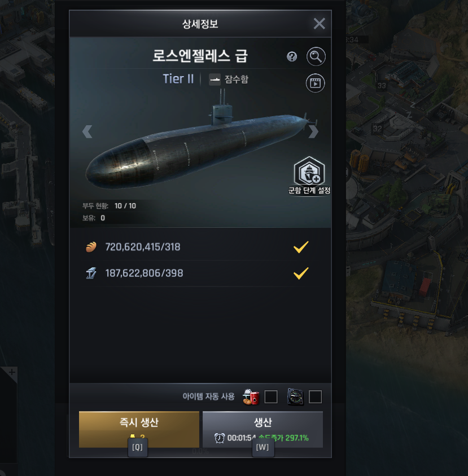The height and width of the screenshot is (476, 468).
Task: Click the yellow checkmark for food cost
Action: tap(301, 247)
